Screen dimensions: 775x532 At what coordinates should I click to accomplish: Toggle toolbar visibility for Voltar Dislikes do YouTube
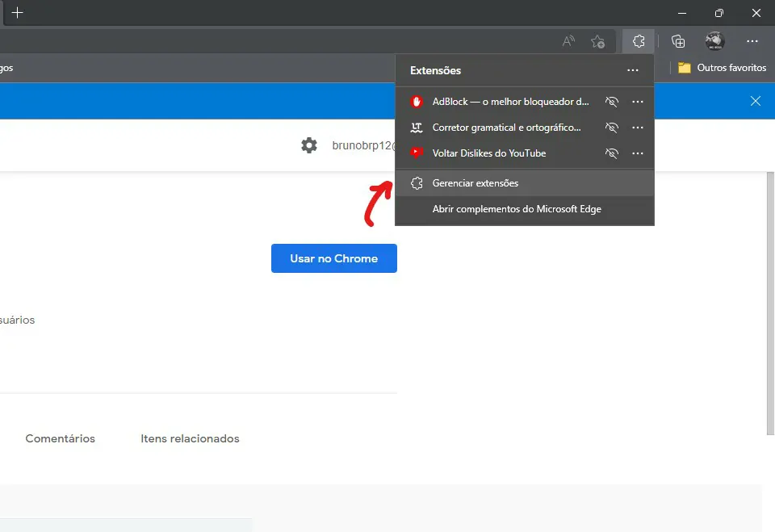(612, 153)
